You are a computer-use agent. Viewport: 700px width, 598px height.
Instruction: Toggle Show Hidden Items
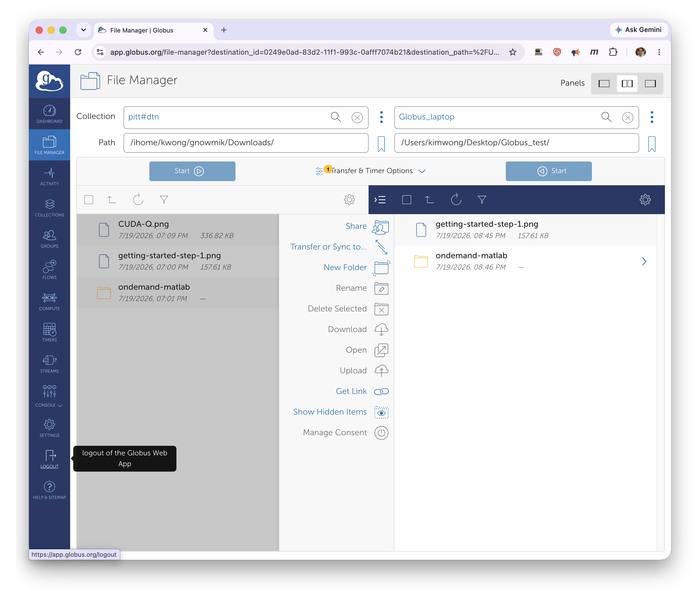tap(340, 412)
